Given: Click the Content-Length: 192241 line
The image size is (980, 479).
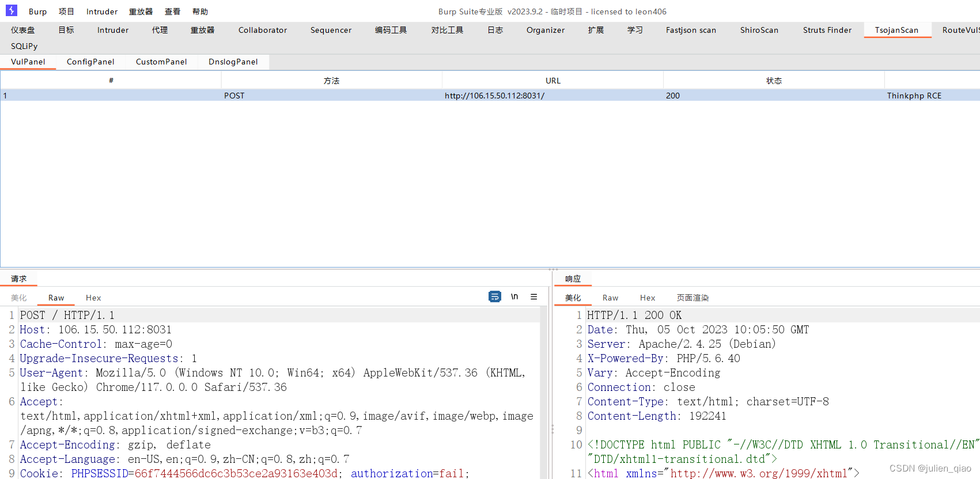Looking at the screenshot, I should point(657,416).
